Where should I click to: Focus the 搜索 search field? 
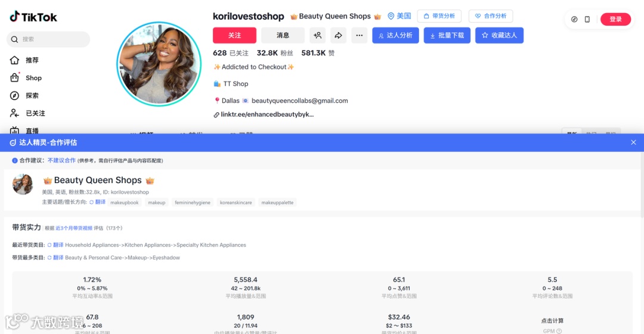(x=48, y=39)
